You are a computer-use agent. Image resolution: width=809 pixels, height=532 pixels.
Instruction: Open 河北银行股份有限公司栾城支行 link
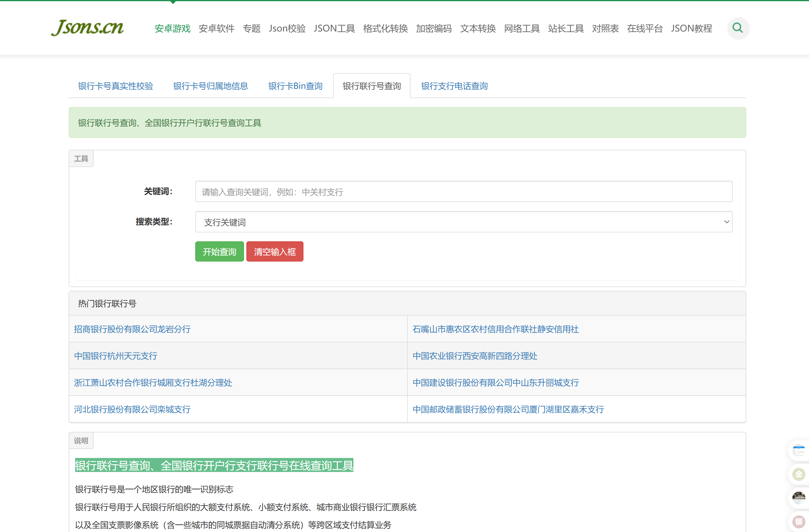point(132,409)
